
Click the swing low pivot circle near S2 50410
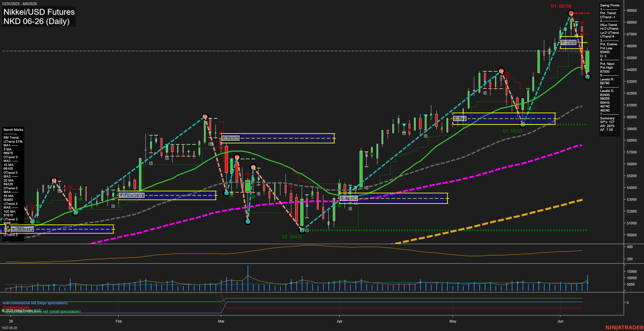coord(302,230)
